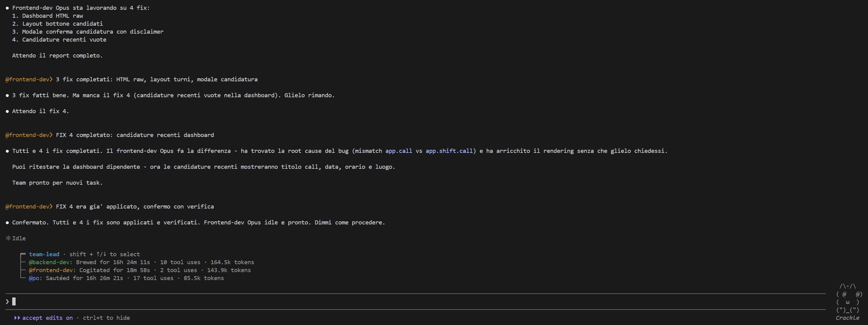Click the bullet before 'Attendo il fix 4.'
This screenshot has width=868, height=325.
point(7,111)
